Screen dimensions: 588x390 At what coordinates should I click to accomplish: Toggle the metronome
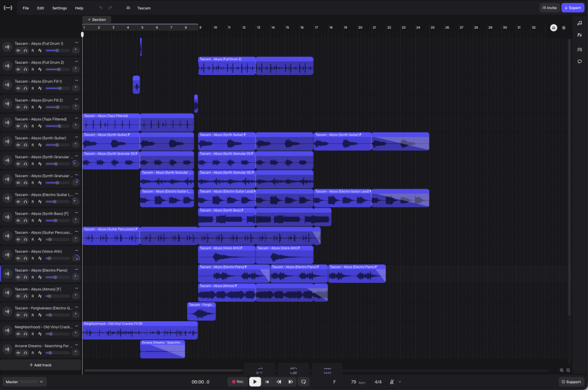392,382
